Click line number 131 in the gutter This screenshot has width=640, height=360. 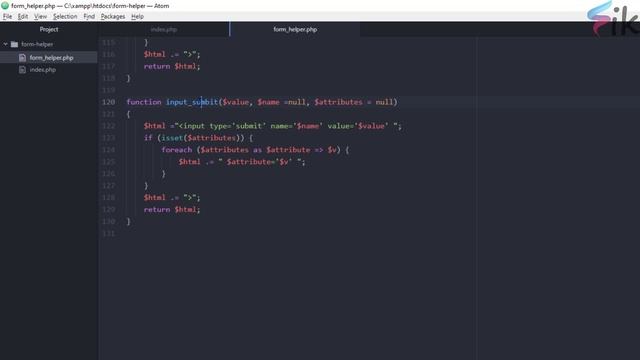click(x=109, y=233)
